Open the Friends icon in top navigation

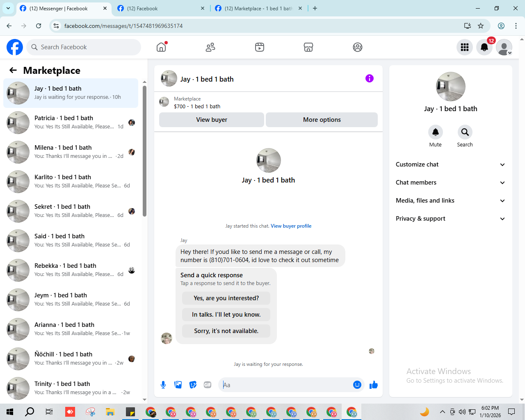coord(210,47)
